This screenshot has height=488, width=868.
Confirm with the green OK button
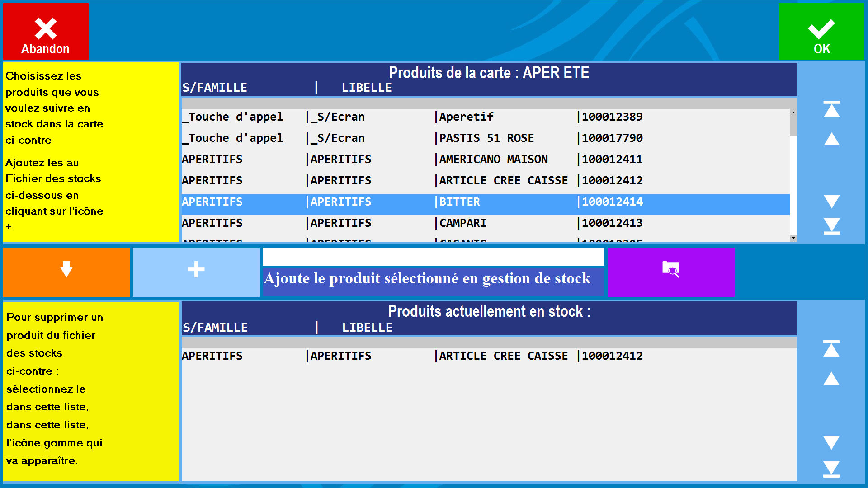point(821,32)
